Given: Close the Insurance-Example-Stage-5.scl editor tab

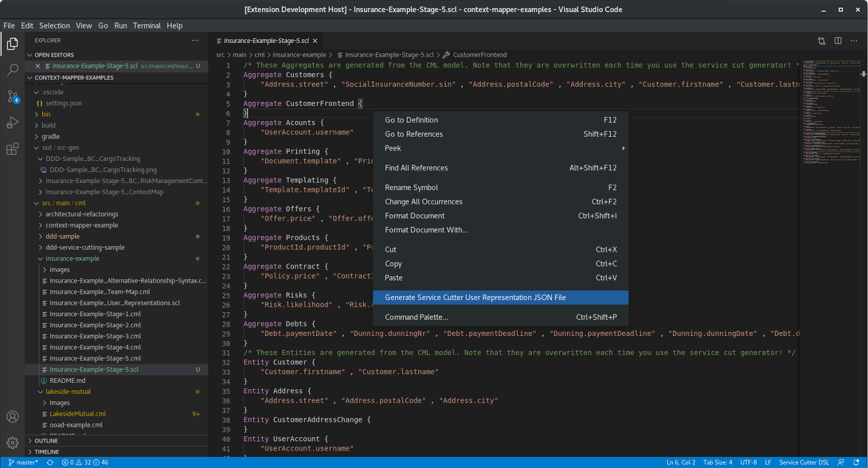Looking at the screenshot, I should coord(315,41).
